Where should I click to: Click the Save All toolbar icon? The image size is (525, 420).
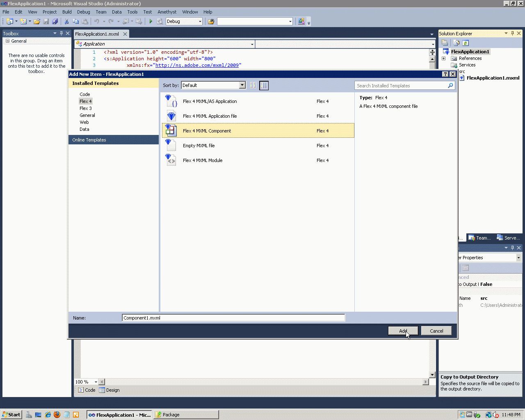pyautogui.click(x=55, y=21)
